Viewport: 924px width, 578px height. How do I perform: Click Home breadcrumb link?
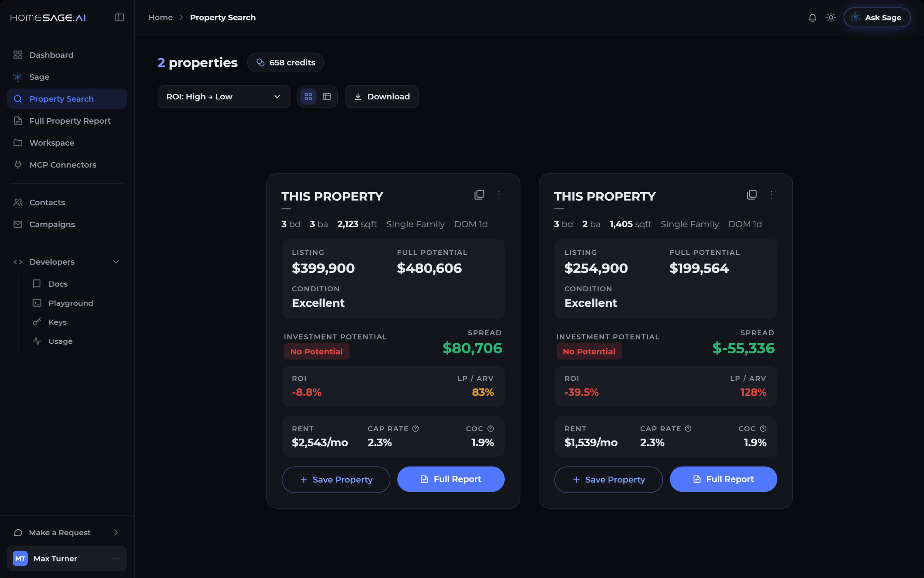(161, 17)
